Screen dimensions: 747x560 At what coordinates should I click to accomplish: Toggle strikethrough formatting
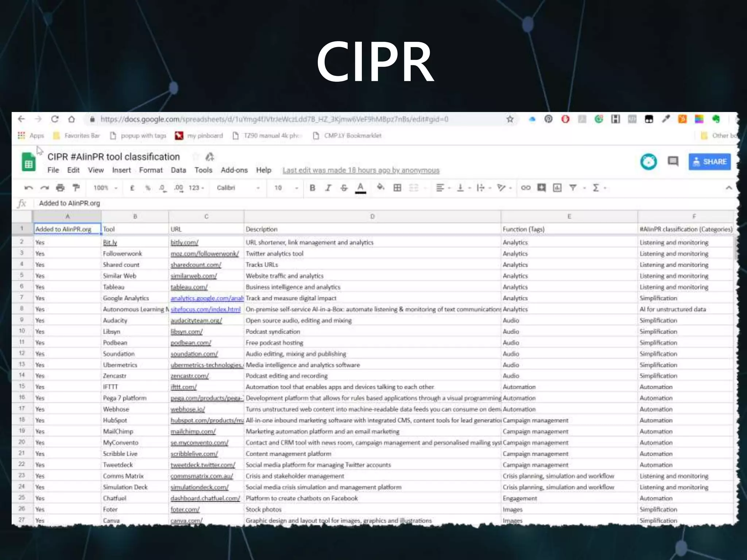344,188
